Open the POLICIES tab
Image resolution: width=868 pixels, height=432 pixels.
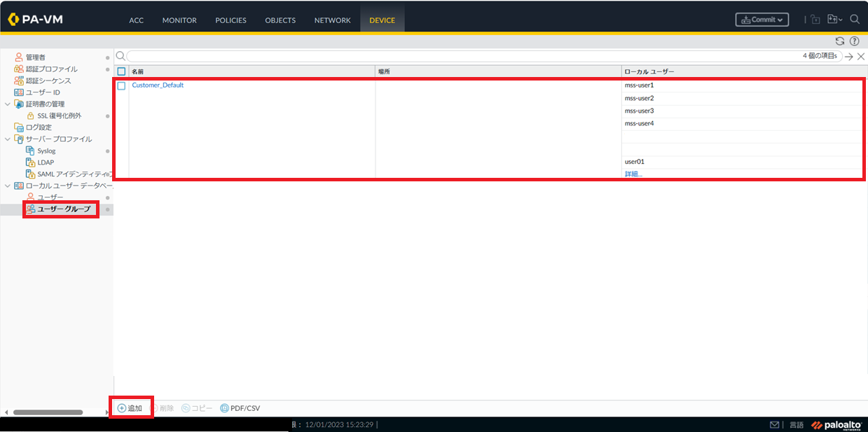[x=230, y=20]
